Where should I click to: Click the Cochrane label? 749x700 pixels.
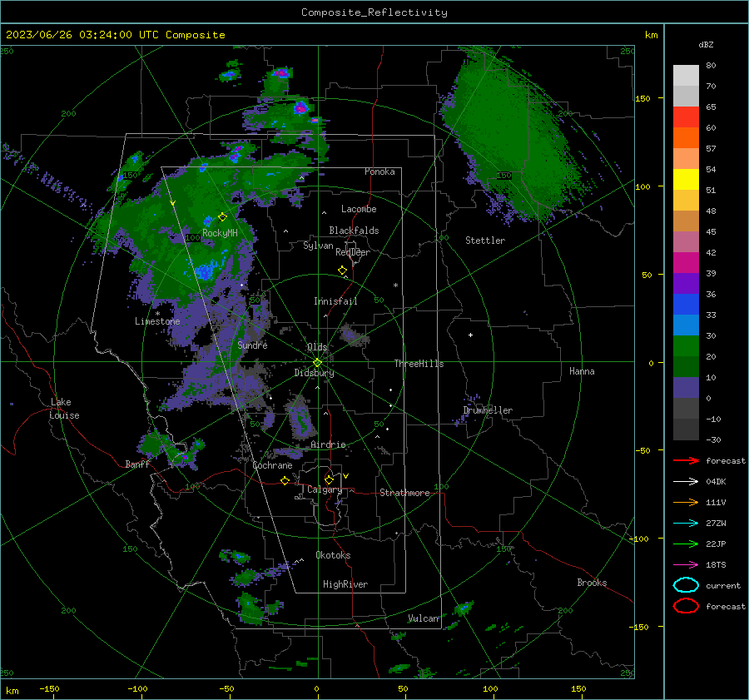(x=272, y=465)
